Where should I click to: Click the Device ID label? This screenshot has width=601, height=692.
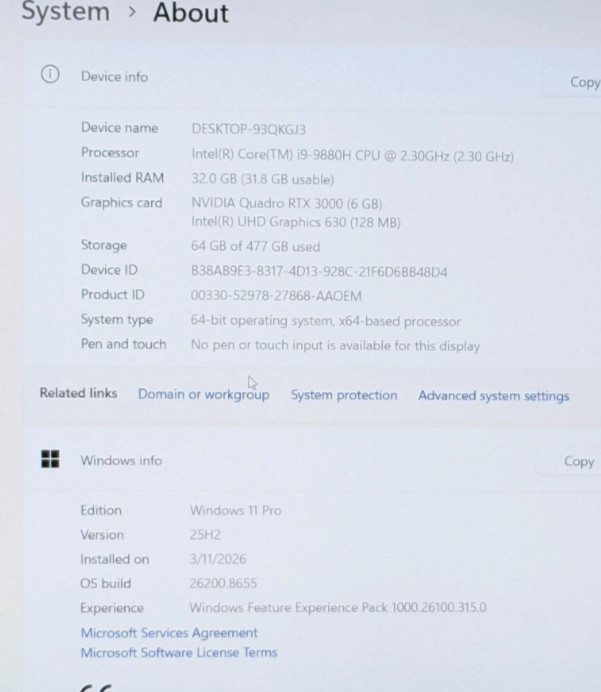pos(109,270)
